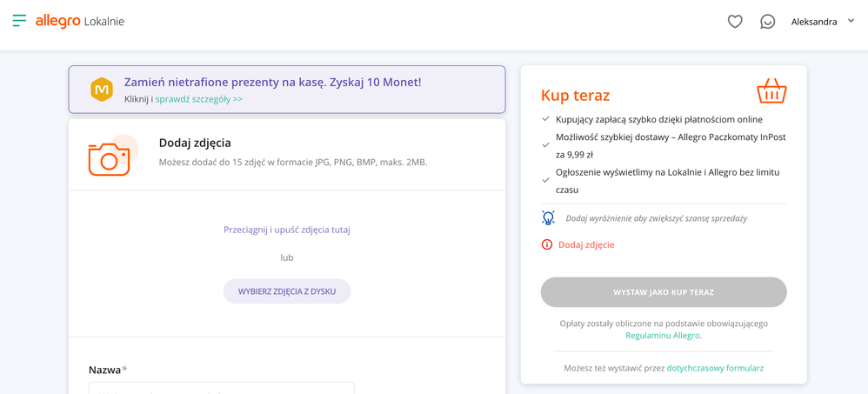Click 'Dodaj zdjęcie' warning text

586,244
